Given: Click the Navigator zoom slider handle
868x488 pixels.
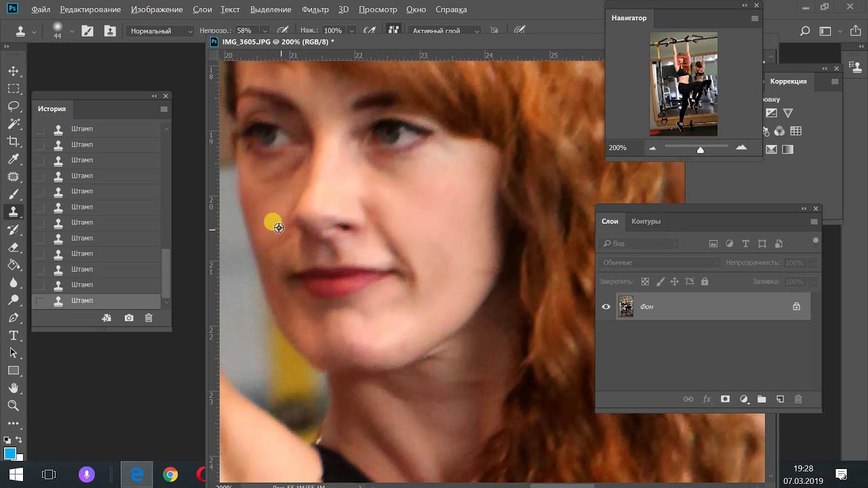Looking at the screenshot, I should tap(701, 148).
